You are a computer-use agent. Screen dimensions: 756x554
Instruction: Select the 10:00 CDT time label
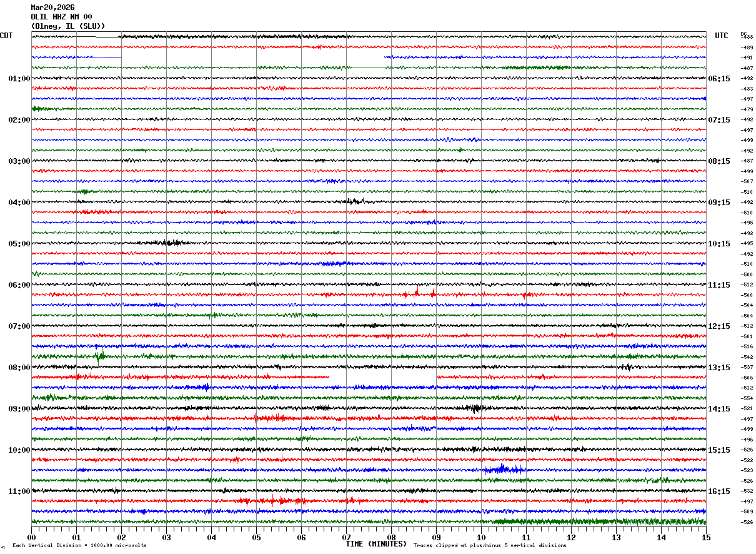point(19,450)
